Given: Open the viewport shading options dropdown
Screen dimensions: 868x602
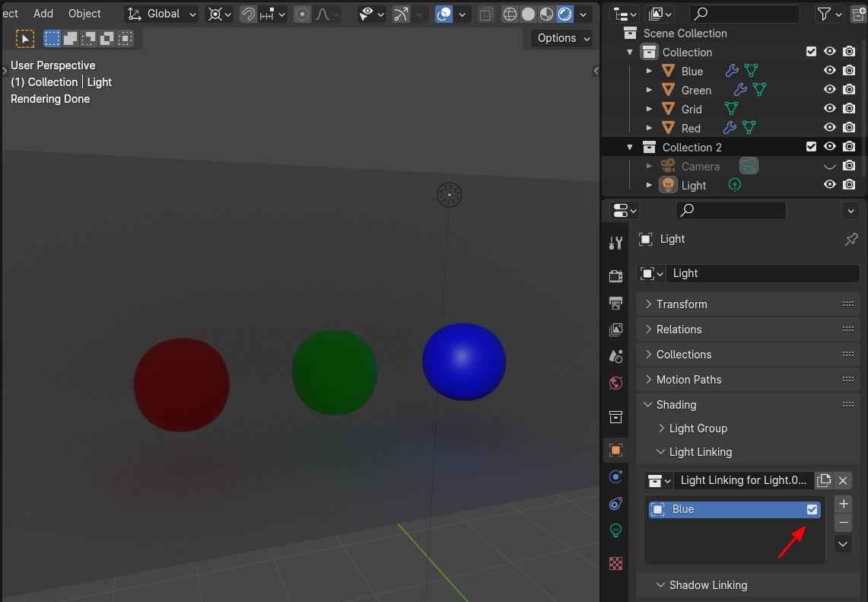Looking at the screenshot, I should (x=583, y=14).
